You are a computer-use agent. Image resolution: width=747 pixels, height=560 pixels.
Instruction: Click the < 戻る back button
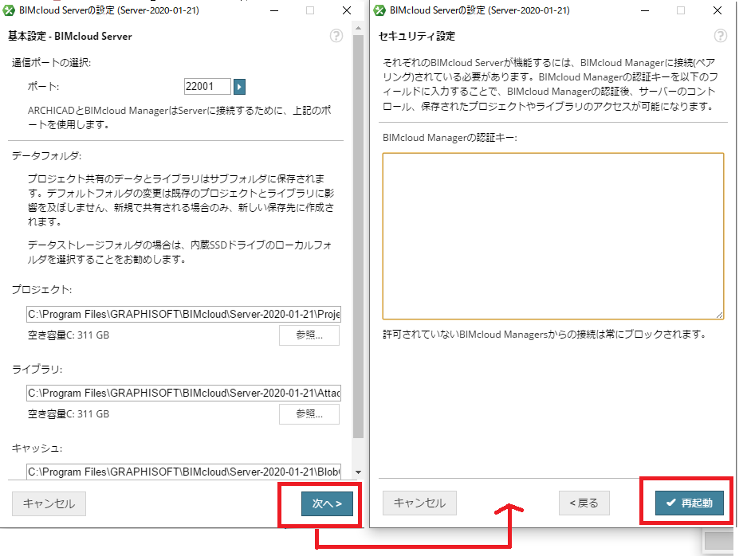click(584, 503)
